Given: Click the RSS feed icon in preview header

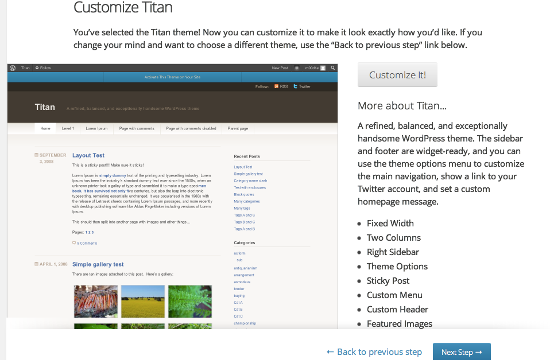Looking at the screenshot, I should pyautogui.click(x=276, y=86).
